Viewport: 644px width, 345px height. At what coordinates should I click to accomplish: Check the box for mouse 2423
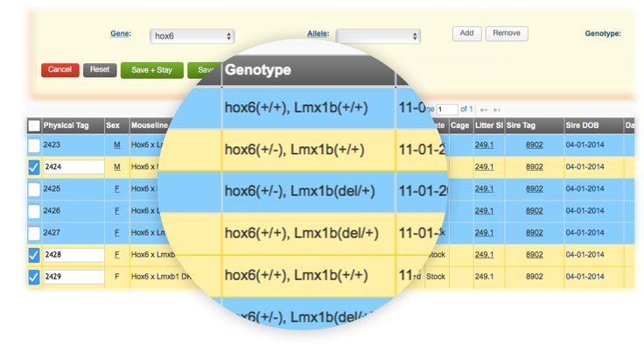[34, 145]
